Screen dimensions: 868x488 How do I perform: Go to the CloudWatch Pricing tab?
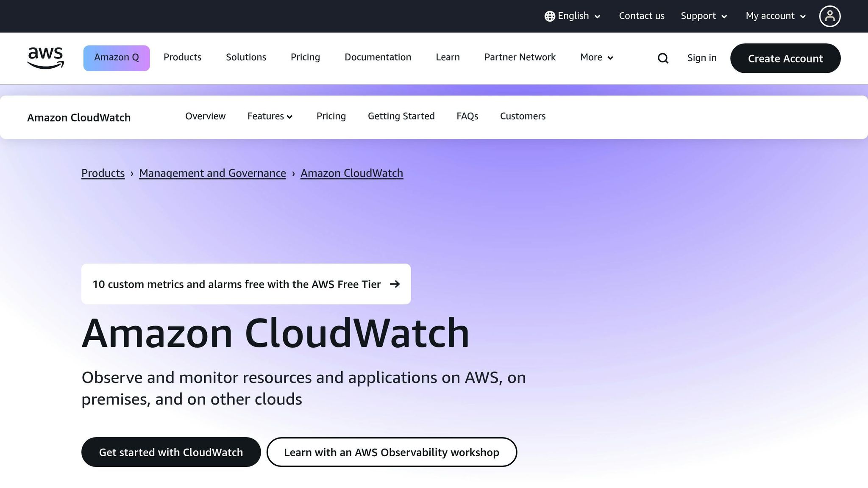click(331, 116)
